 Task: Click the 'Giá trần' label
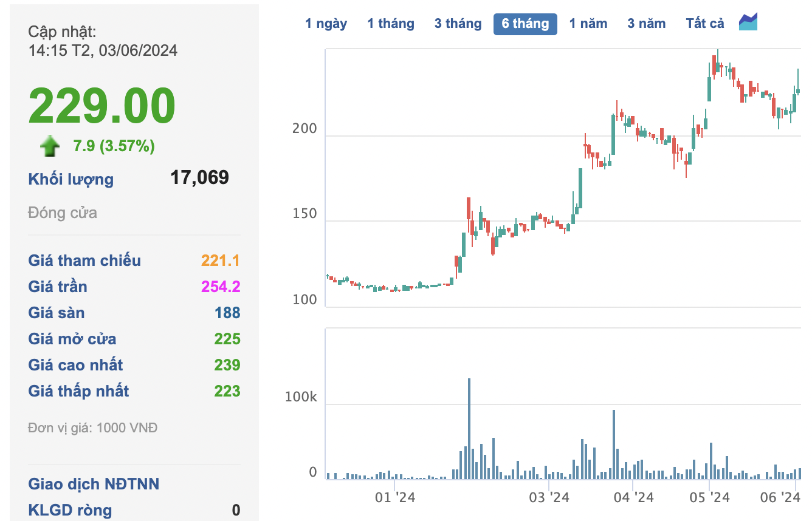click(x=58, y=287)
